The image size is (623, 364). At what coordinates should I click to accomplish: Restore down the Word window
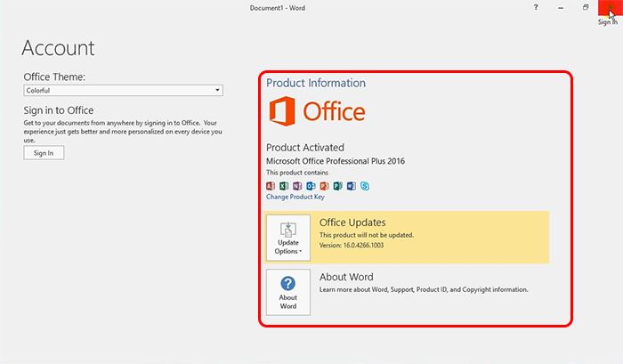pyautogui.click(x=586, y=7)
